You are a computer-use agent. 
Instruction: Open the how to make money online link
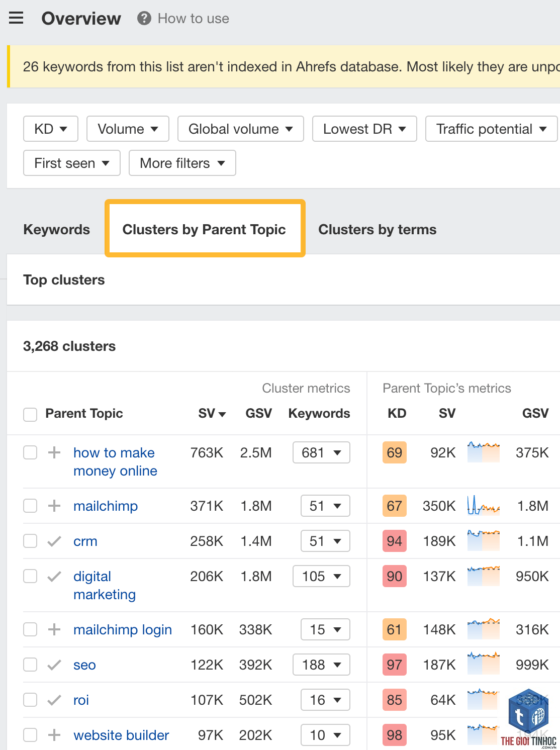115,461
